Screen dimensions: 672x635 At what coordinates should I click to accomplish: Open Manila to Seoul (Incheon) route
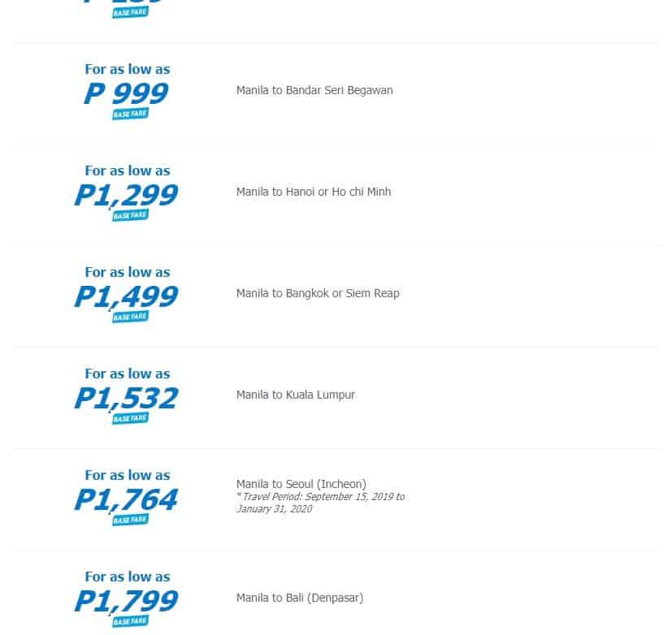[301, 484]
